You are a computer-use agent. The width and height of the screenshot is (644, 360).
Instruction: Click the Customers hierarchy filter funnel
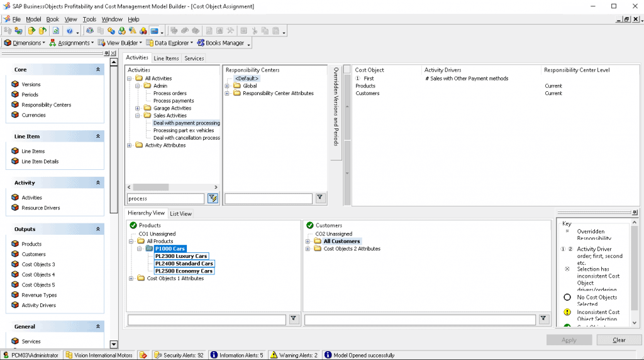tap(543, 319)
